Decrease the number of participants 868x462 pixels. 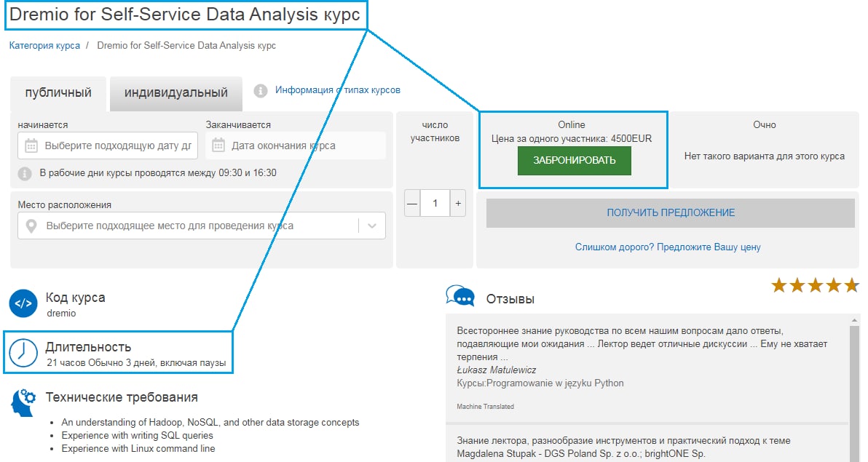412,203
